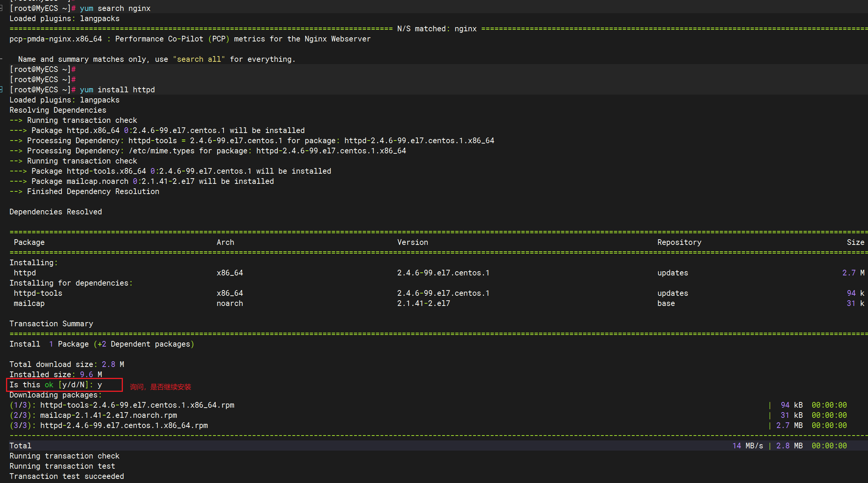This screenshot has width=868, height=483.
Task: Click the Transaction Summary heading
Action: coord(51,324)
